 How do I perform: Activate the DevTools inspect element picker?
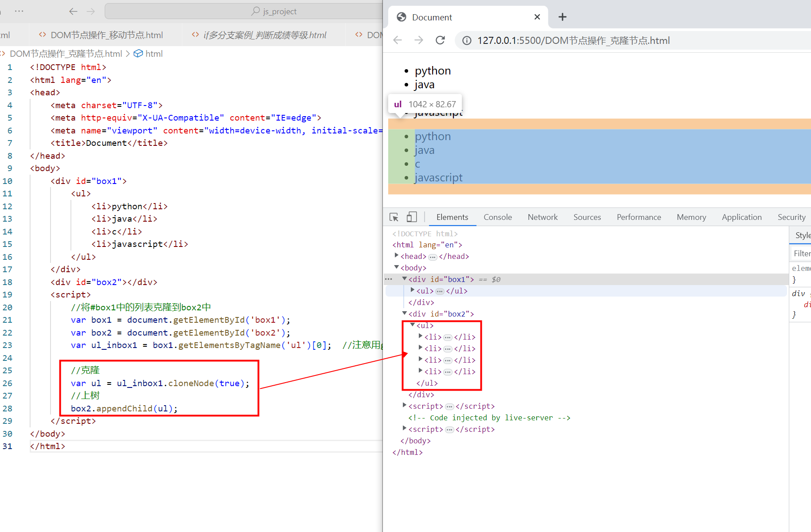pyautogui.click(x=394, y=217)
